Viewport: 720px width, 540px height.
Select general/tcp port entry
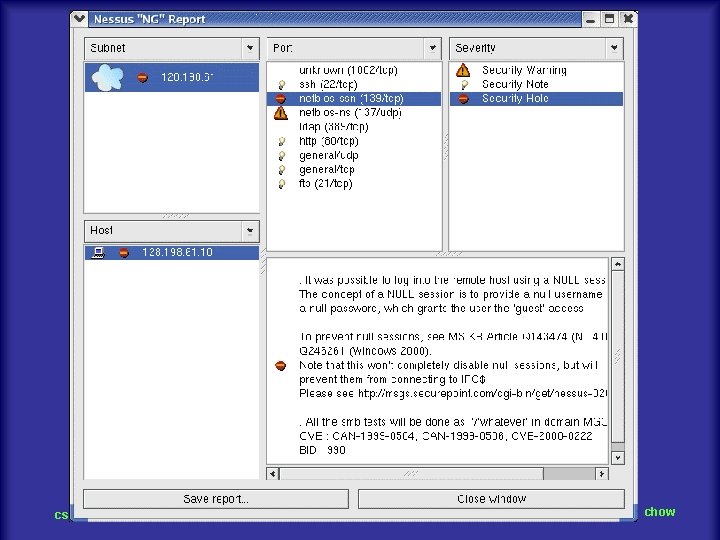tap(354, 170)
